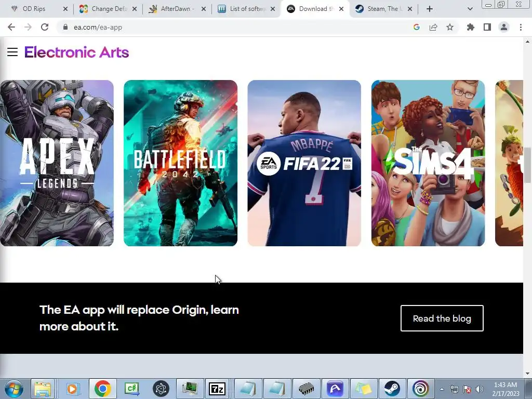Switch to the Change Defa tab
Viewport: 532px width, 399px height.
pos(109,9)
